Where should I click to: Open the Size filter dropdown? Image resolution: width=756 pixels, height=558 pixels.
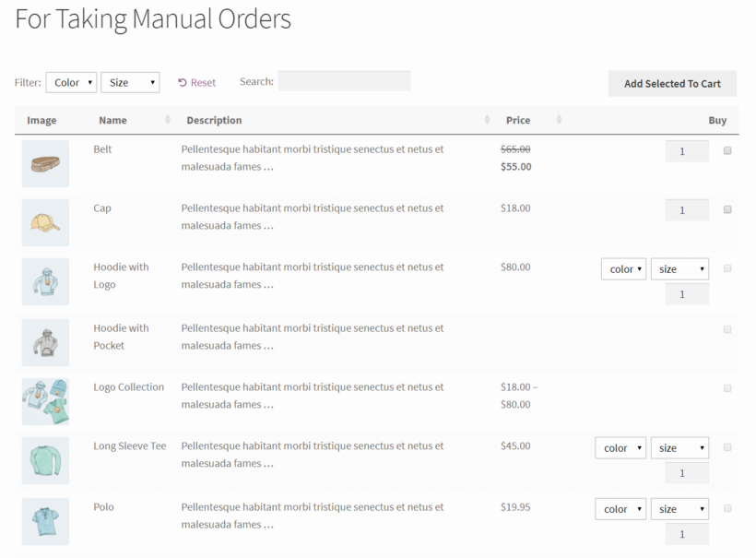(x=130, y=81)
